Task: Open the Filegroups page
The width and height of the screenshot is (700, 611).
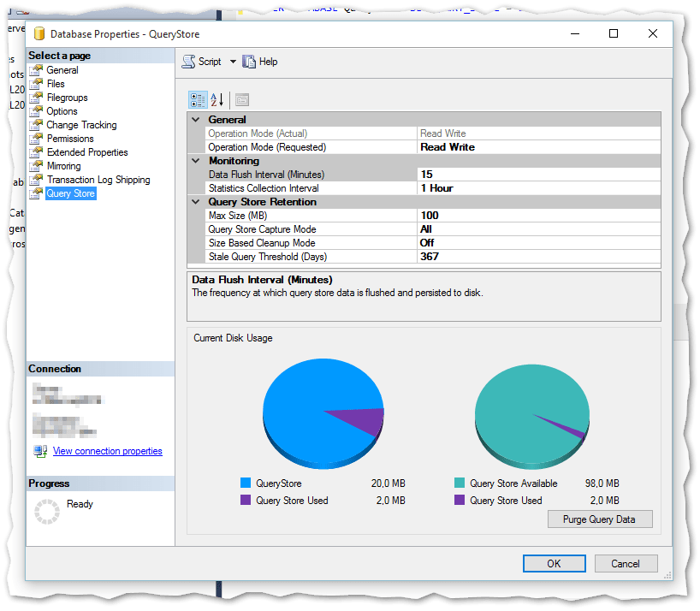Action: pyautogui.click(x=68, y=98)
